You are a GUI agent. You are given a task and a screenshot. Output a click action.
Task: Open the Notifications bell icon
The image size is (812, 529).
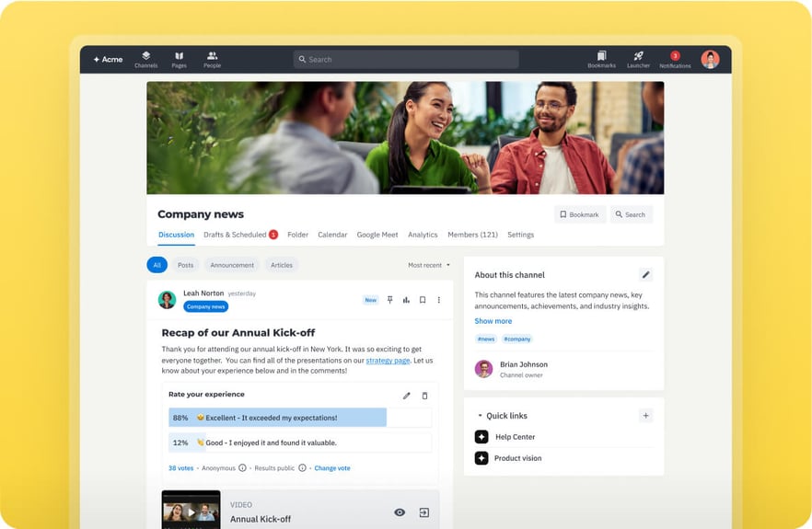pyautogui.click(x=675, y=59)
